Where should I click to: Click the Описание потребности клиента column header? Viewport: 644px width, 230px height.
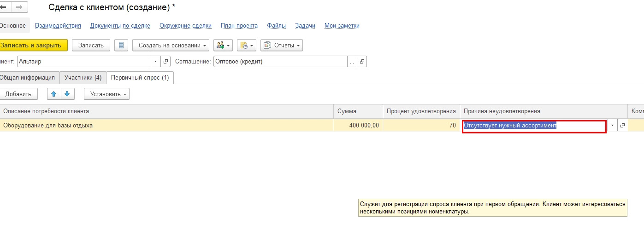point(167,111)
